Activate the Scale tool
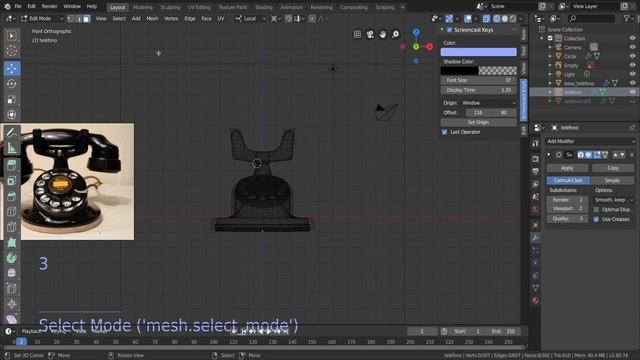640x360 pixels. (x=11, y=99)
